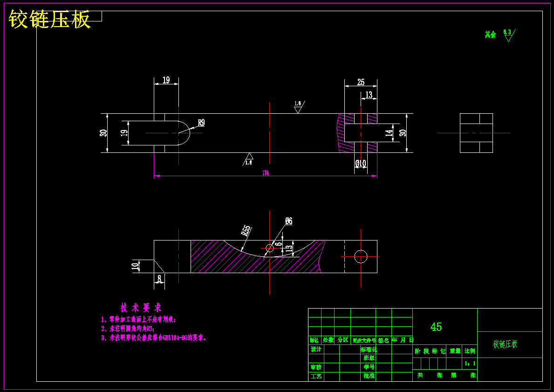554x392 pixels.
Task: Select the 审核 row label
Action: coord(316,367)
